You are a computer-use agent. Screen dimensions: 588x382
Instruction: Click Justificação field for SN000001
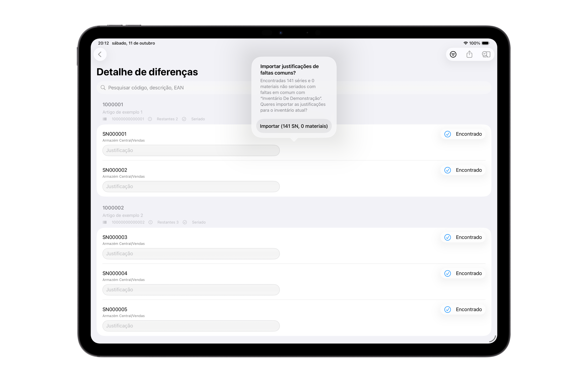click(x=191, y=150)
